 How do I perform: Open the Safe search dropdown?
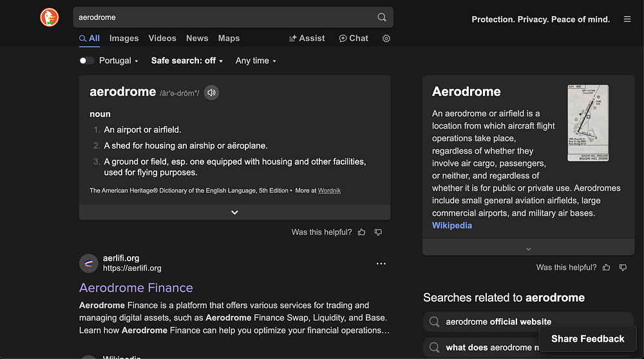coord(187,60)
